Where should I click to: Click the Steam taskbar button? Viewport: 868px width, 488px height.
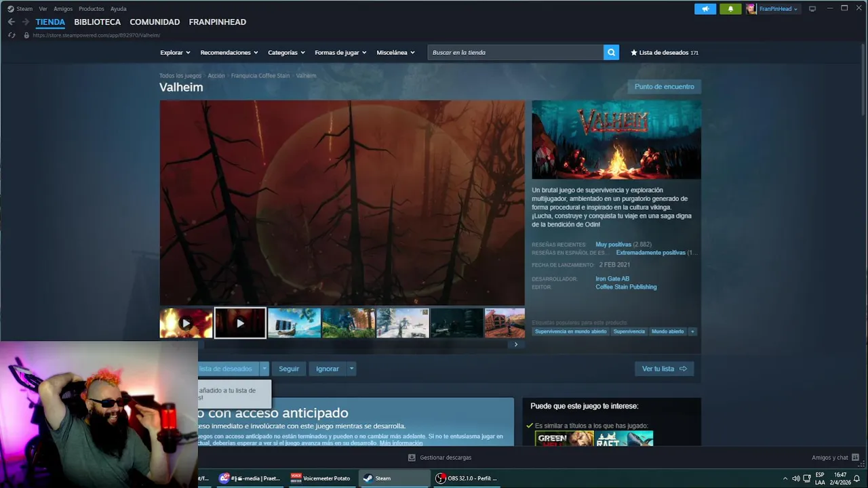393,478
